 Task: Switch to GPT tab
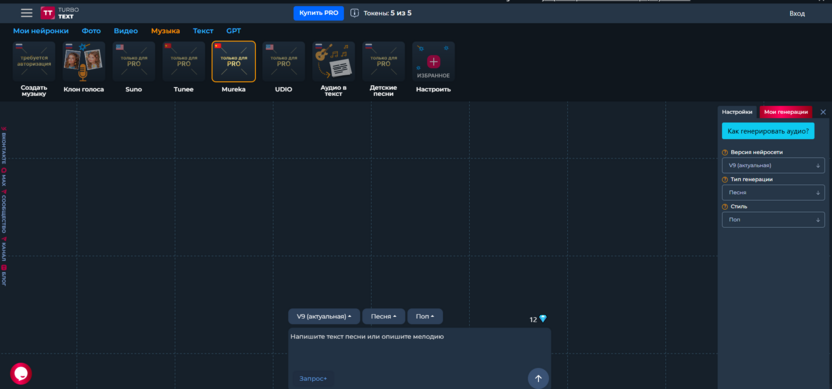233,31
